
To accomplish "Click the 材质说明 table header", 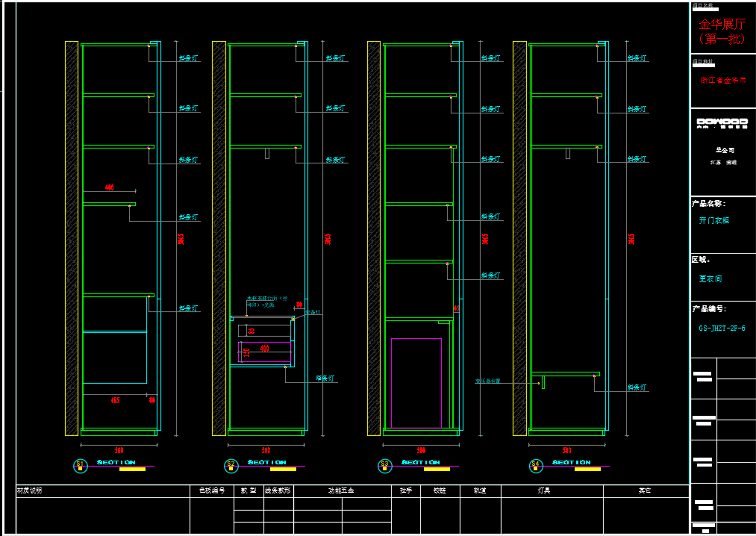I will click(x=29, y=490).
